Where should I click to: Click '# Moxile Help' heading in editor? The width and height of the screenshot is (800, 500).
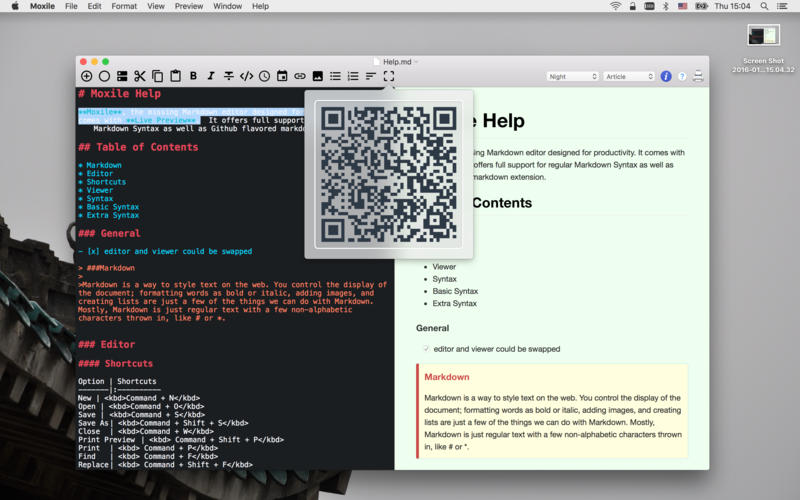click(x=119, y=94)
